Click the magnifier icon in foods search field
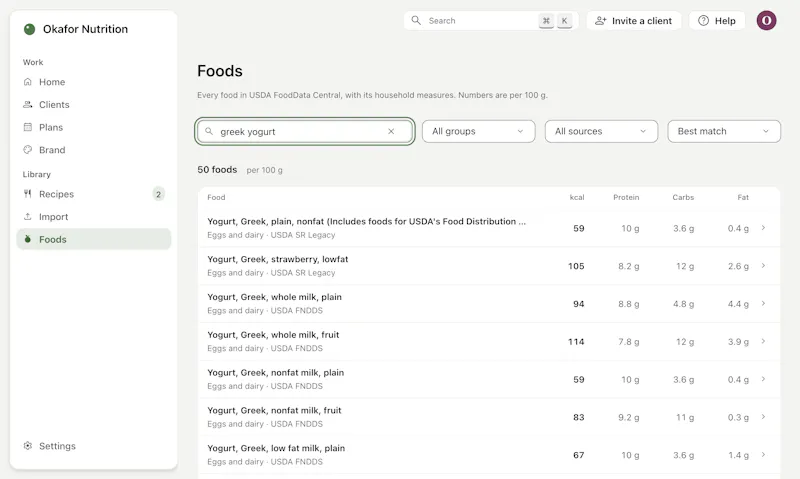The image size is (800, 479). click(209, 131)
